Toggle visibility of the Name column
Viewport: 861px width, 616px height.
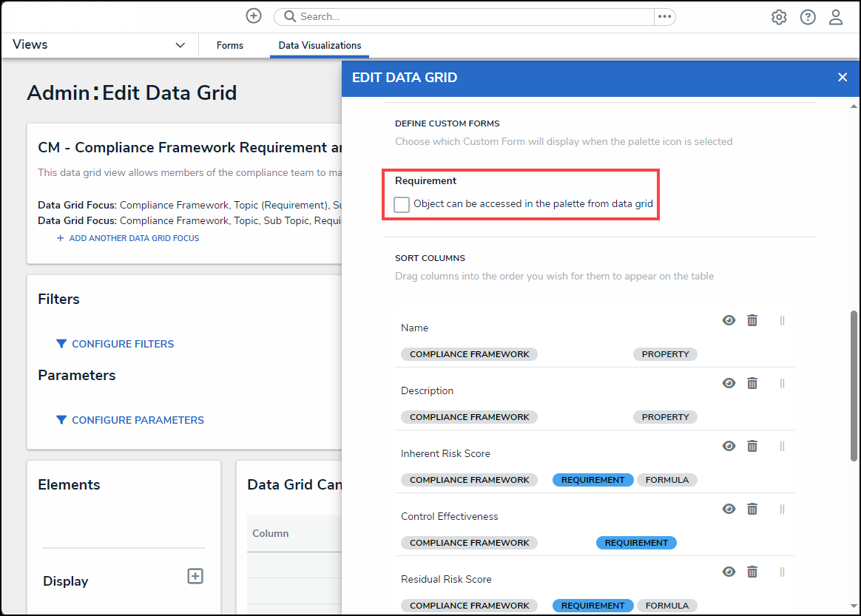[x=729, y=320]
